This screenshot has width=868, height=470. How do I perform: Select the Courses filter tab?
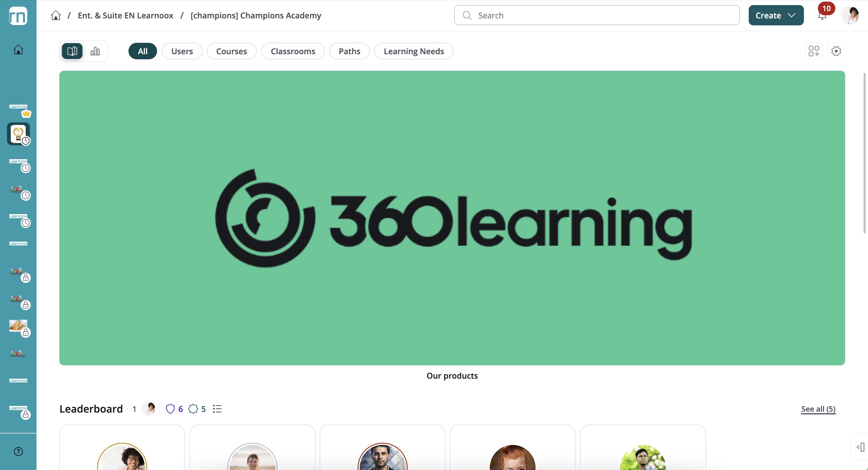[232, 51]
